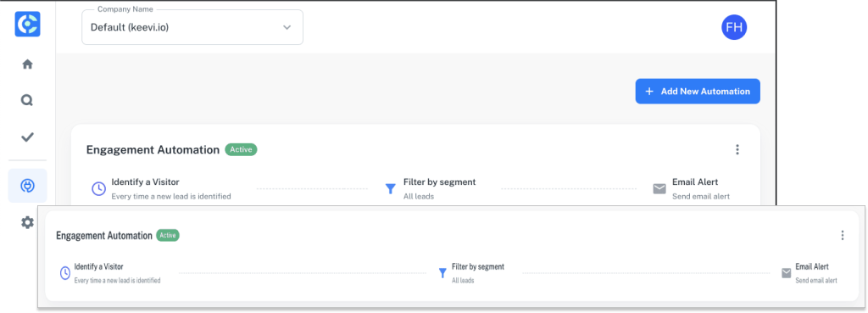868x313 pixels.
Task: Click Add New Automation button
Action: 698,92
